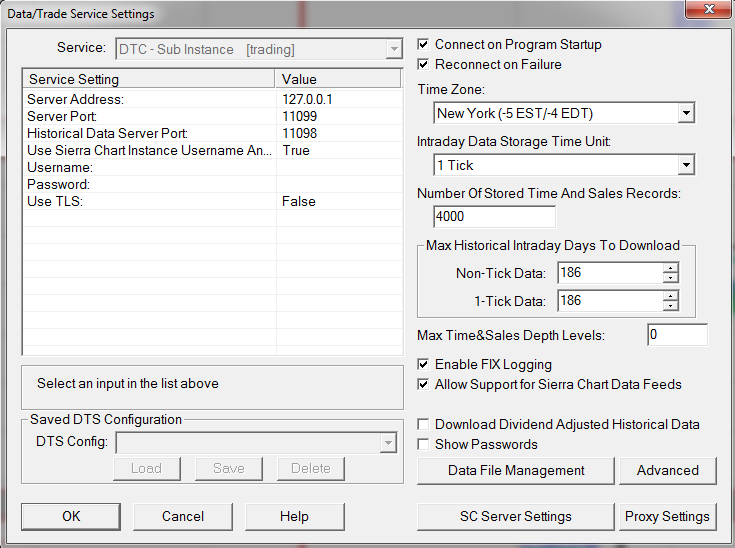Open Help for service settings
735x548 pixels.
click(x=294, y=517)
